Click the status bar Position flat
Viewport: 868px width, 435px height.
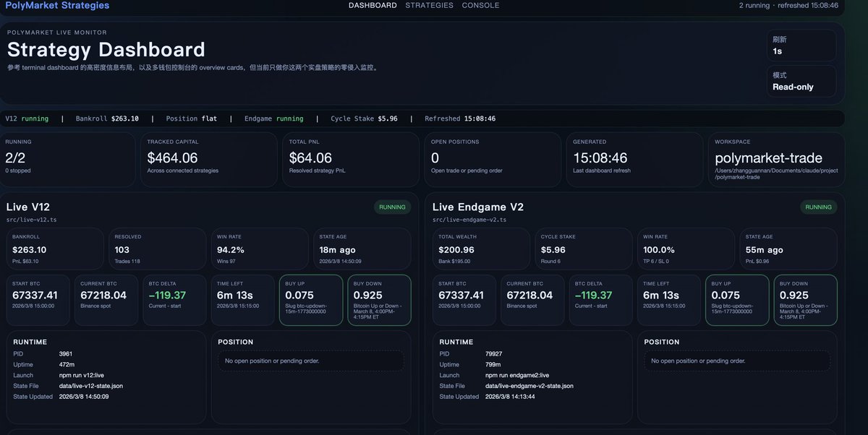[191, 119]
